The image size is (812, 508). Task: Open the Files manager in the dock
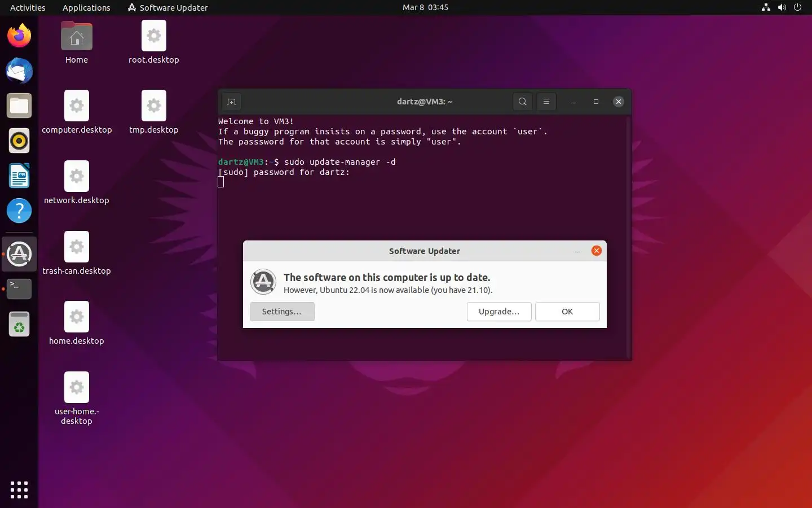click(x=19, y=106)
